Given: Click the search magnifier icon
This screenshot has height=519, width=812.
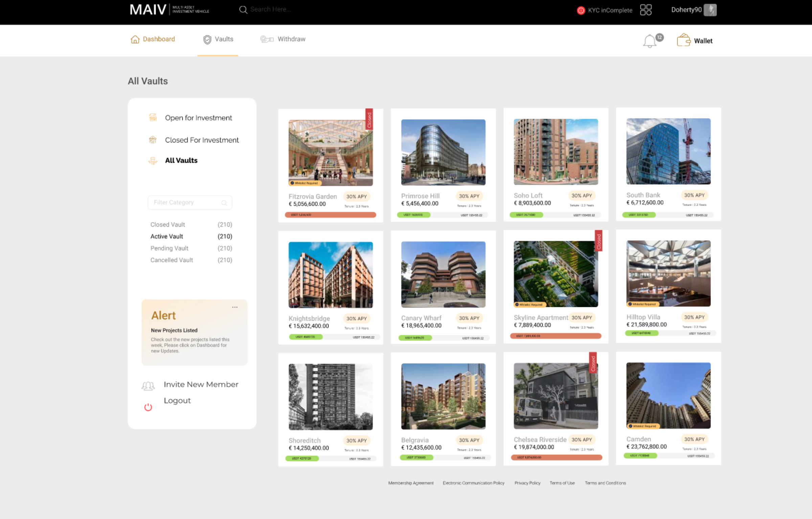Looking at the screenshot, I should (x=243, y=9).
